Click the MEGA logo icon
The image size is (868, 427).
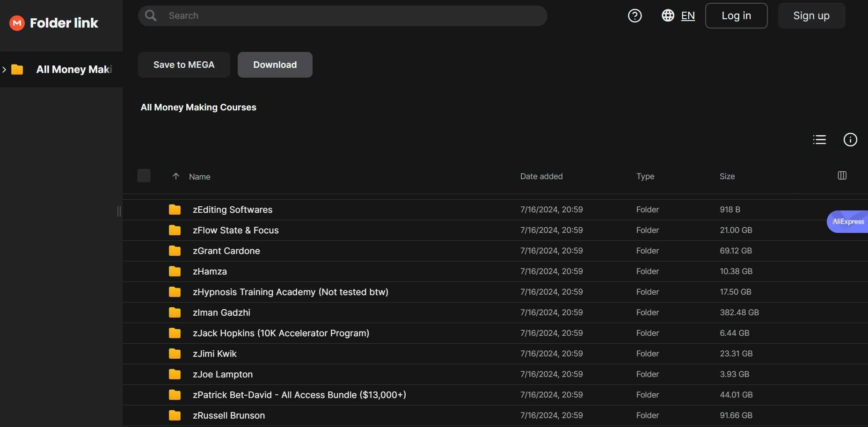17,23
